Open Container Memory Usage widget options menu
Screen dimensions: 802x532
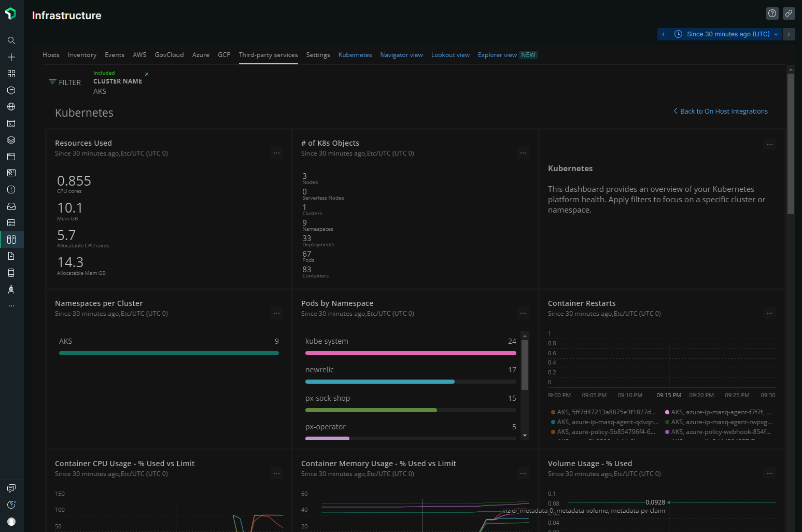coord(523,473)
